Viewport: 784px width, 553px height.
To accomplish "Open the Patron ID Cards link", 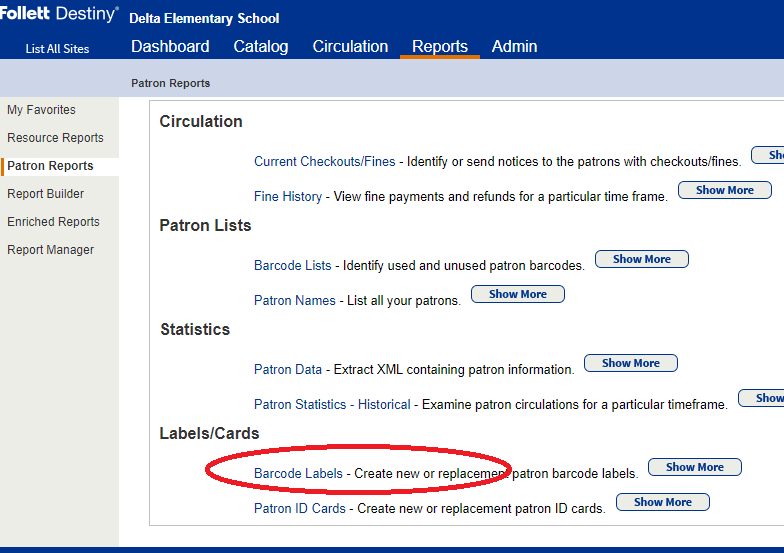I will [300, 508].
